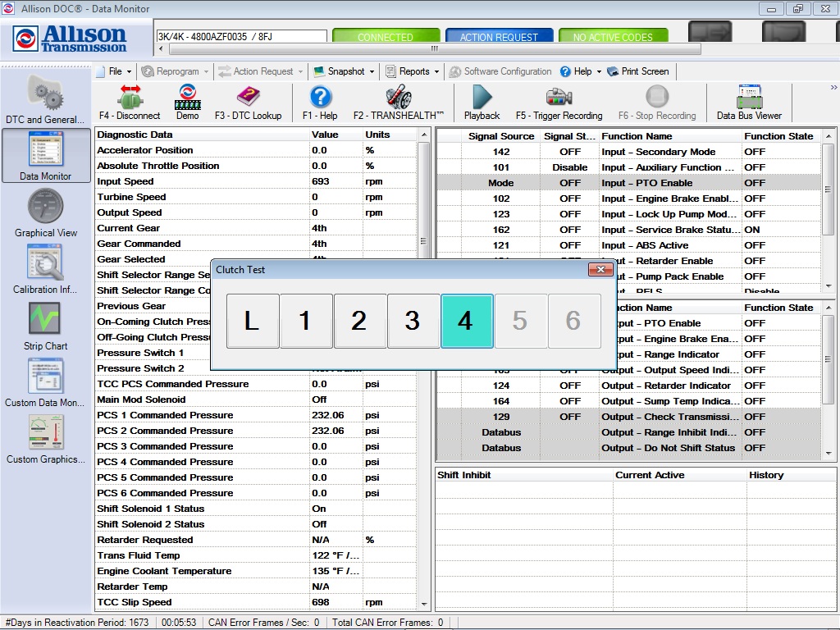Switch to Graphical View in sidebar
Viewport: 840px width, 630px height.
coord(45,215)
